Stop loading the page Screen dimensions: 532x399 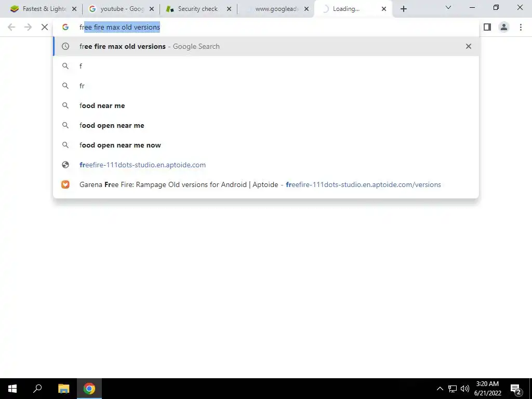45,27
